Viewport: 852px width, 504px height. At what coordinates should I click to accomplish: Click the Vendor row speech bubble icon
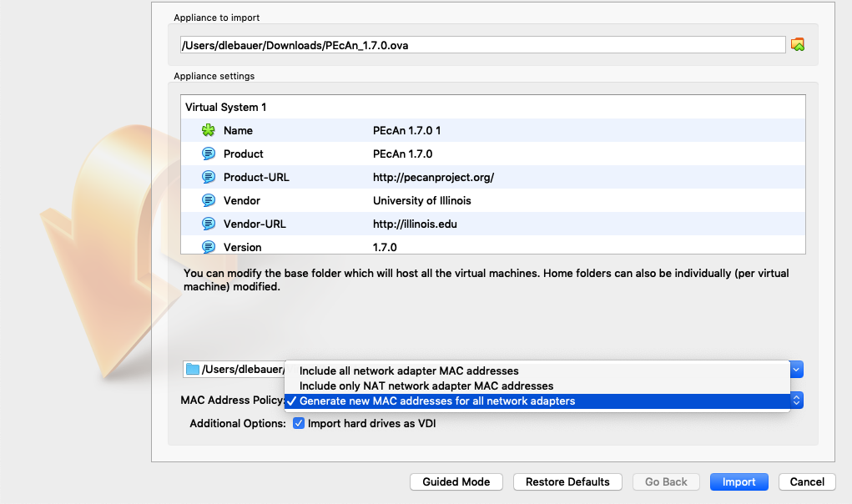pos(209,201)
